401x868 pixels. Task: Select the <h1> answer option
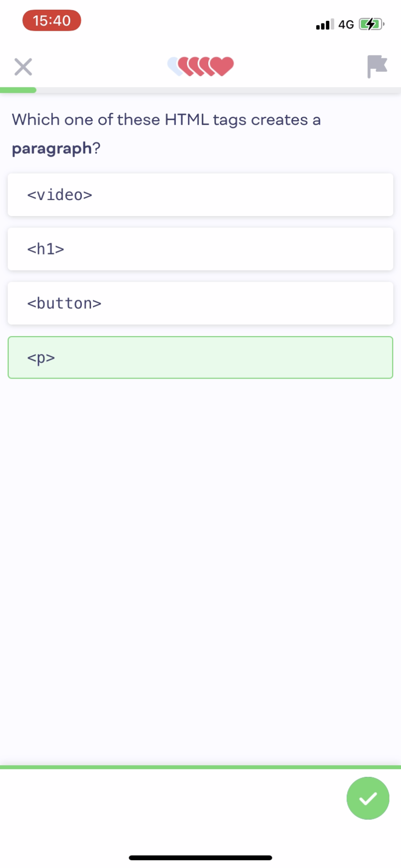200,249
